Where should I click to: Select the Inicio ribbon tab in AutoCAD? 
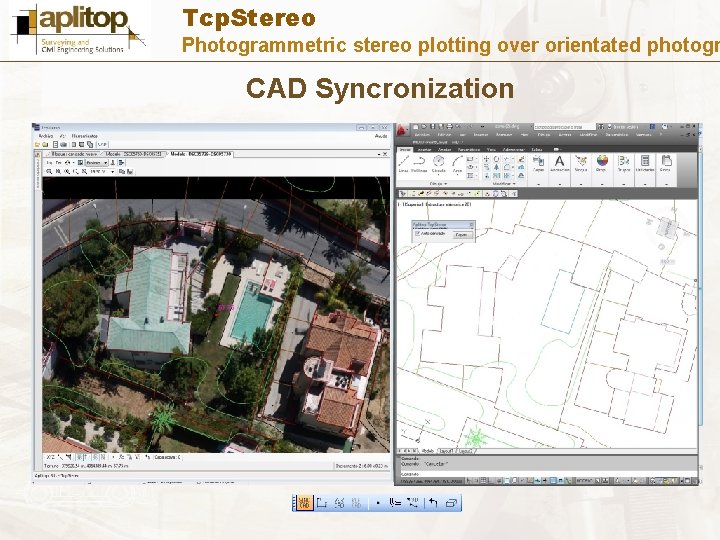pyautogui.click(x=405, y=149)
